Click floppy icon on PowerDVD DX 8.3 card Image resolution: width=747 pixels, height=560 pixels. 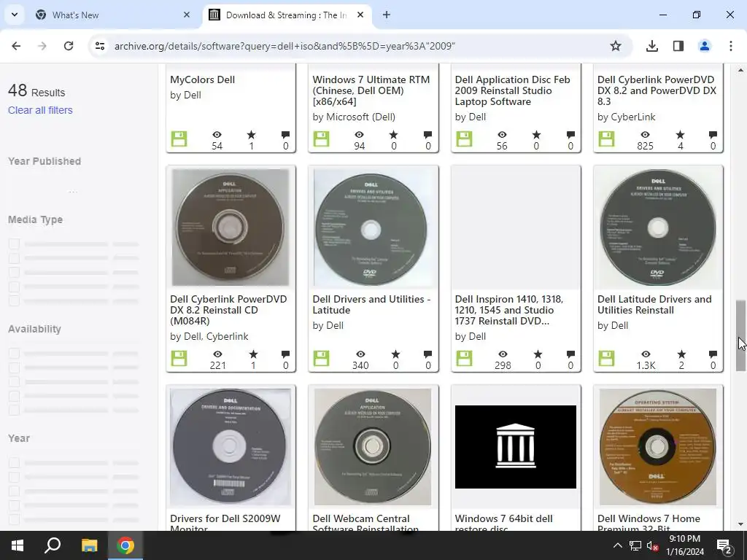pos(606,139)
